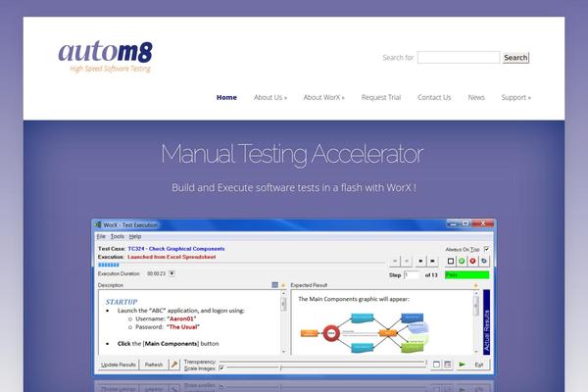Focus the Search for text field
The height and width of the screenshot is (392, 588).
pyautogui.click(x=459, y=58)
